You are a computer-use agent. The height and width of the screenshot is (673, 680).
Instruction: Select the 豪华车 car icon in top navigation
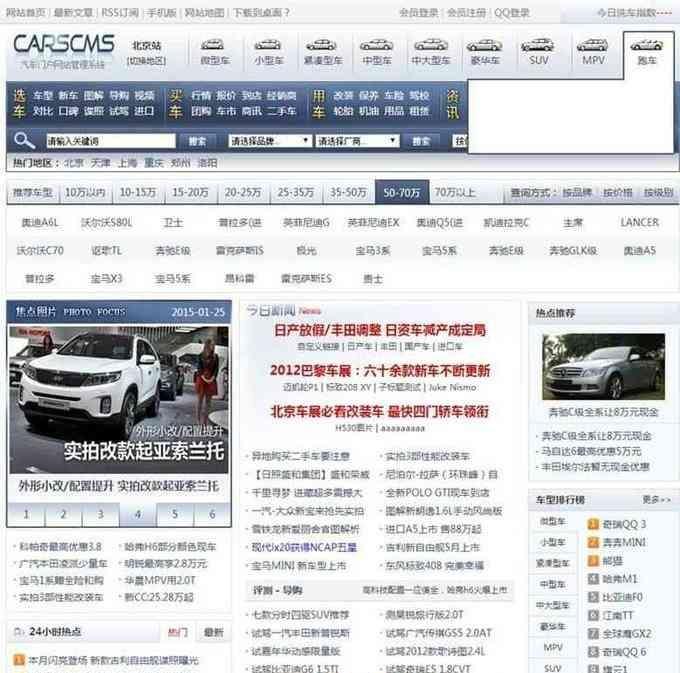coord(484,45)
